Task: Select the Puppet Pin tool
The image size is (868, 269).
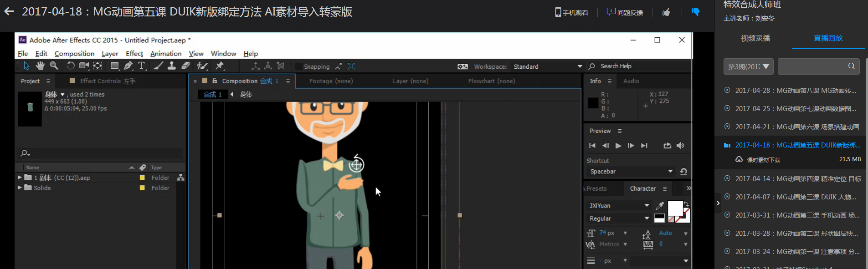Action: pyautogui.click(x=220, y=66)
